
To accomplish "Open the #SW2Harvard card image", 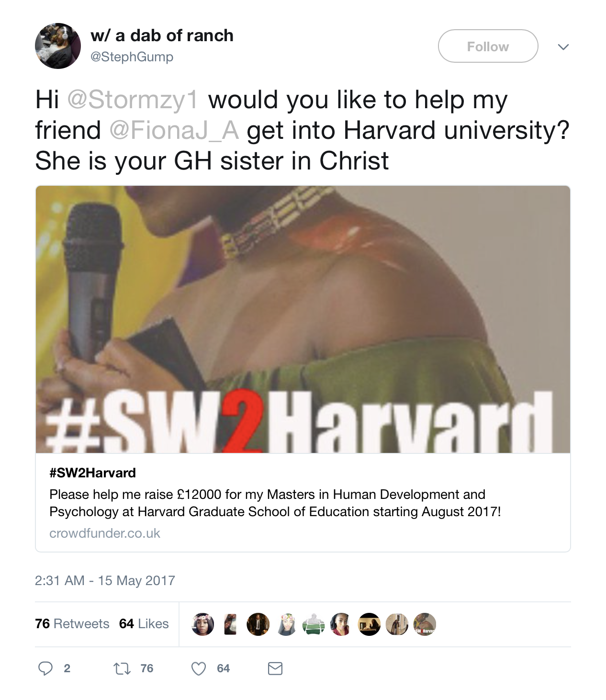I will [x=303, y=319].
